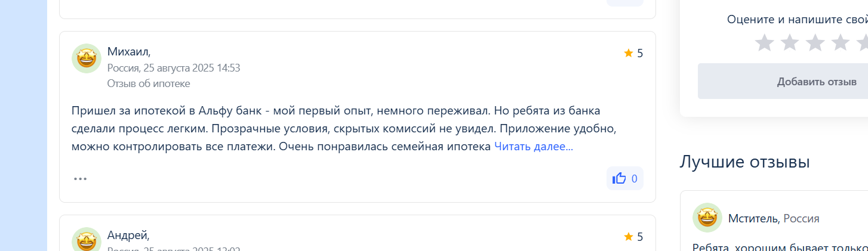
Task: Rate two stars in the rating widget
Action: (x=790, y=43)
